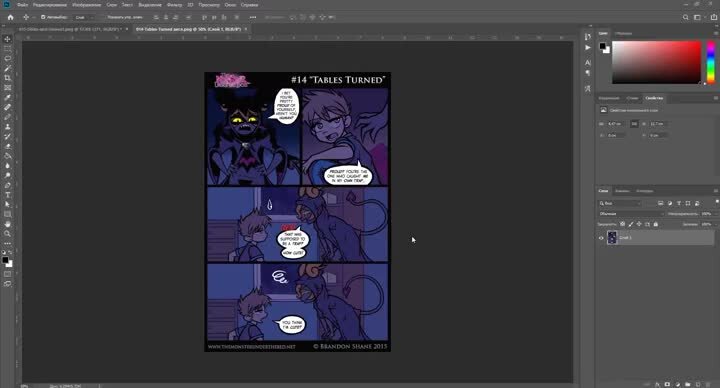This screenshot has width=720, height=388.
Task: Select the Eraser tool
Action: 7,146
